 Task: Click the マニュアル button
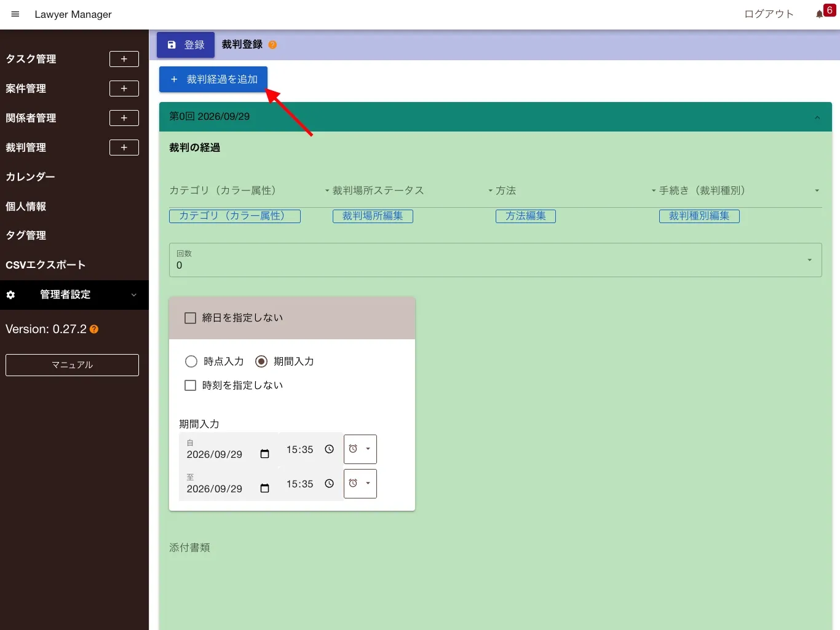(x=72, y=365)
